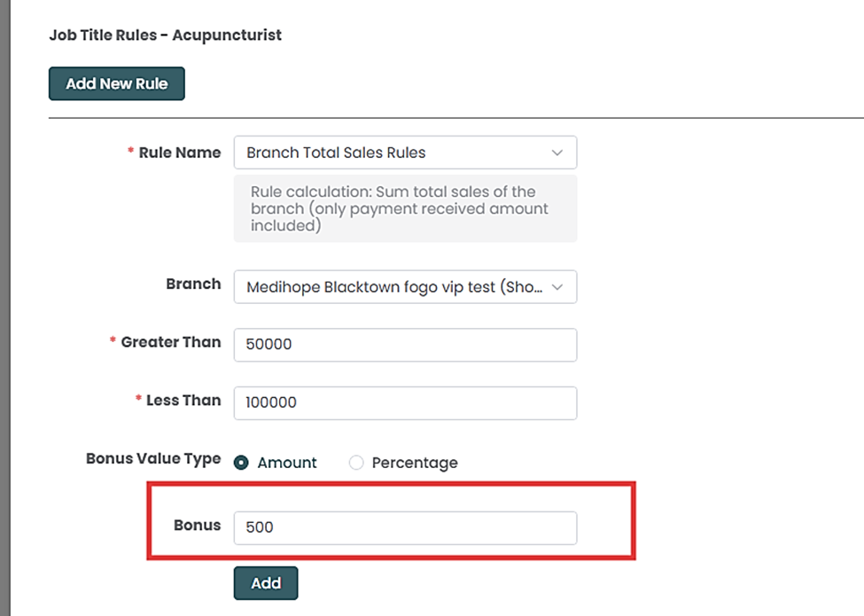This screenshot has width=864, height=616.
Task: Click the chevron icon in Rule Name field
Action: coord(557,152)
